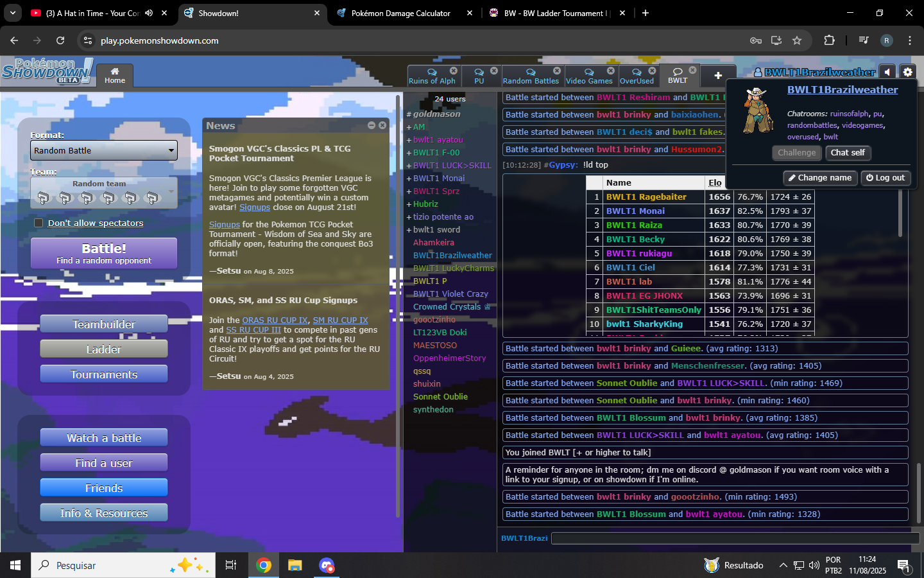Click Find a user
924x578 pixels.
(104, 463)
